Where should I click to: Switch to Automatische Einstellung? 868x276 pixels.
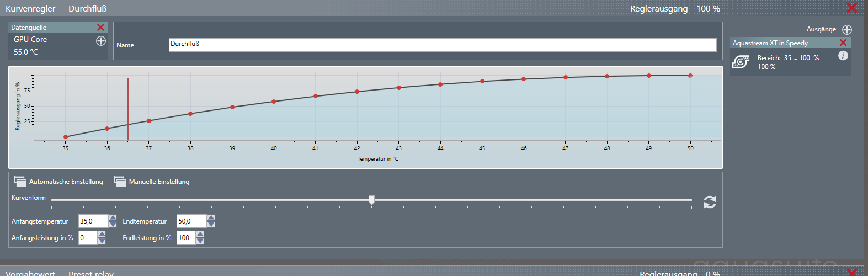click(58, 181)
